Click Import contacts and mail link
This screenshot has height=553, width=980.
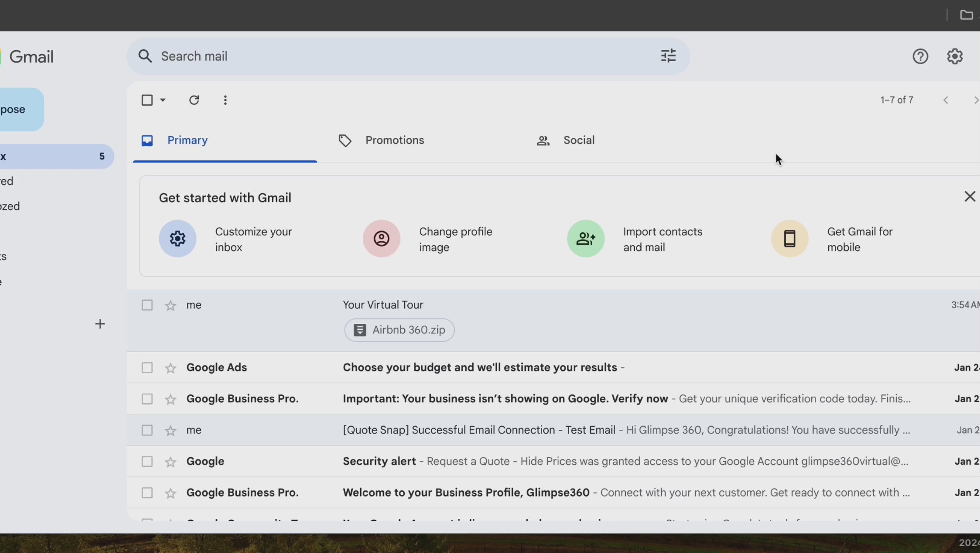pyautogui.click(x=663, y=240)
